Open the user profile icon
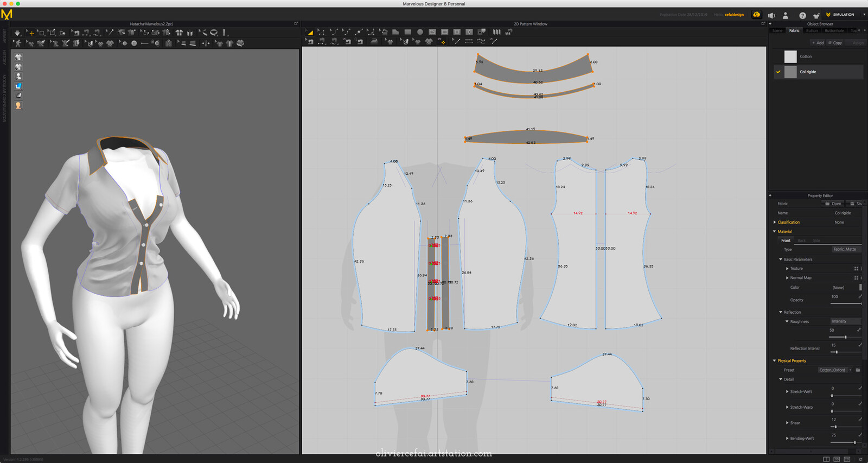 click(786, 15)
